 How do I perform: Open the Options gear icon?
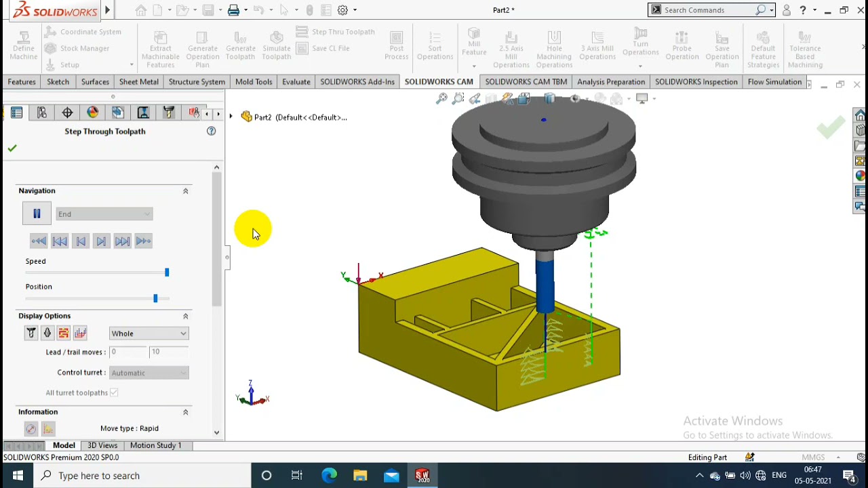click(x=343, y=10)
